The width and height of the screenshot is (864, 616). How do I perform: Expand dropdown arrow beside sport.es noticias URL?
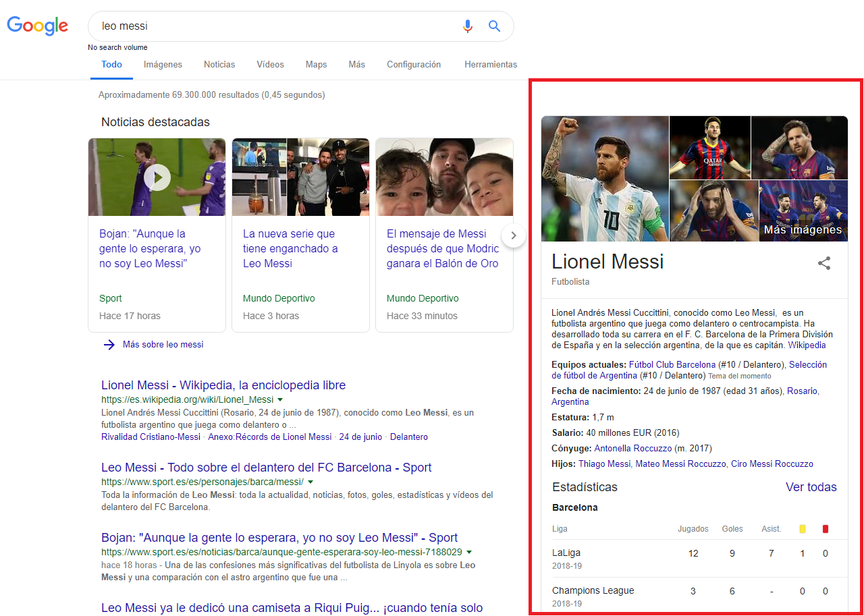[469, 552]
